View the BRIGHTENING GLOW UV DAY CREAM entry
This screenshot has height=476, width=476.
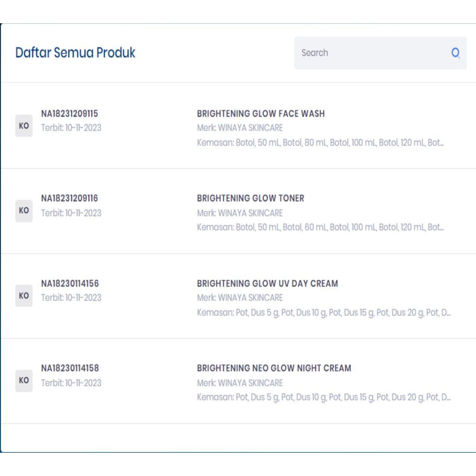pyautogui.click(x=267, y=284)
